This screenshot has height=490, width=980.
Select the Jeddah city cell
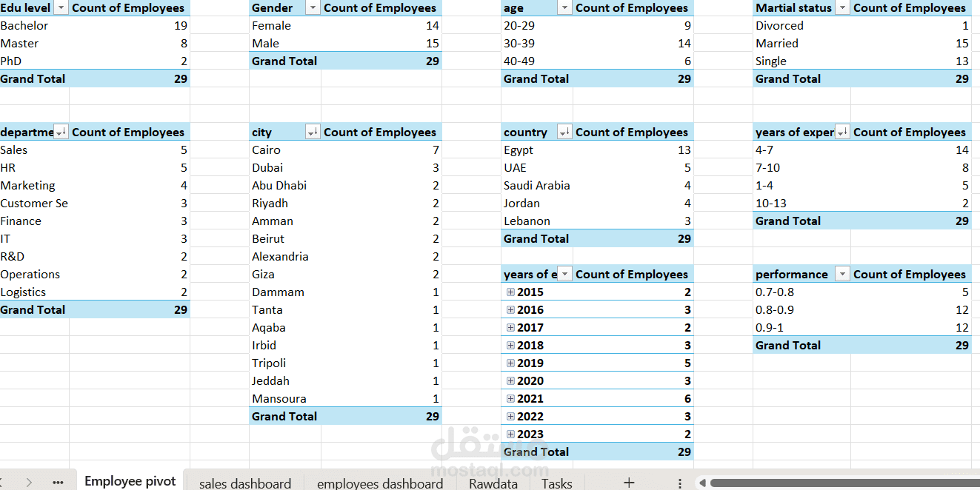269,381
